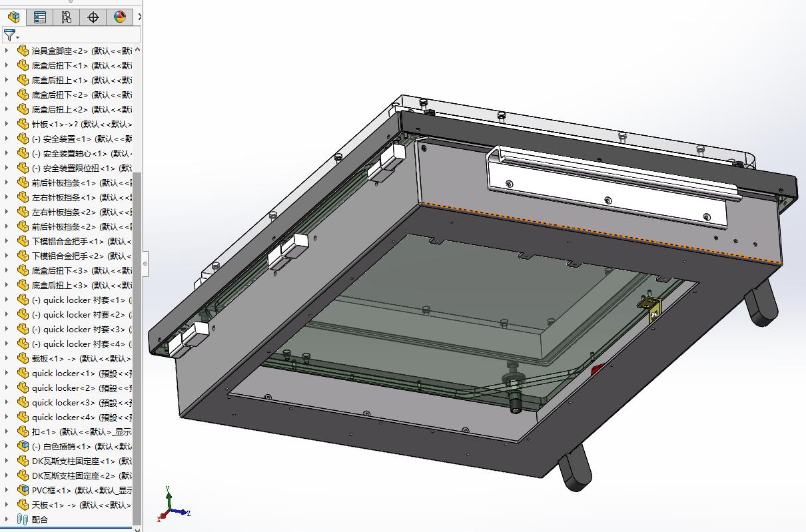
Task: Open the DimXpertManager crosshair tab
Action: (x=93, y=17)
